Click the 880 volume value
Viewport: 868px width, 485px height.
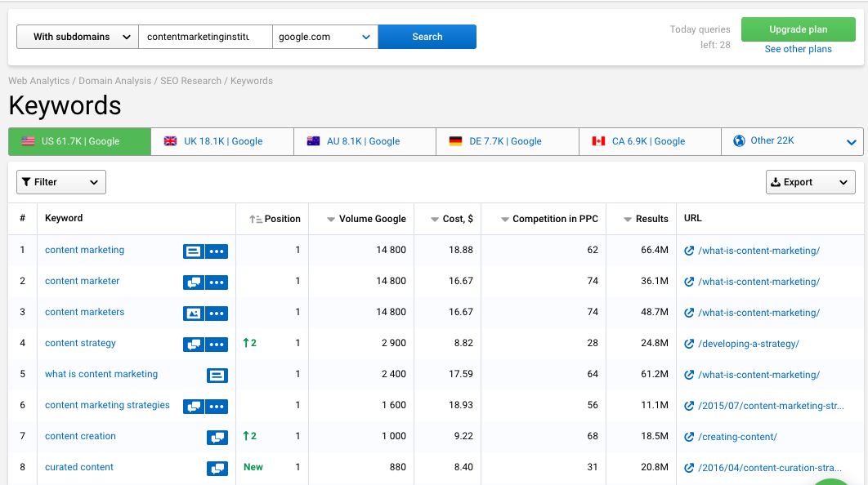[x=397, y=467]
